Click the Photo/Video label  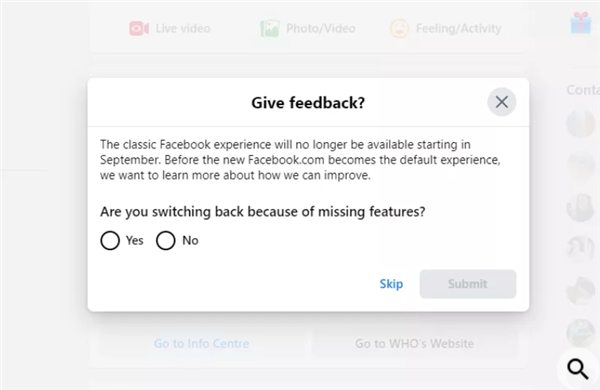tap(321, 28)
